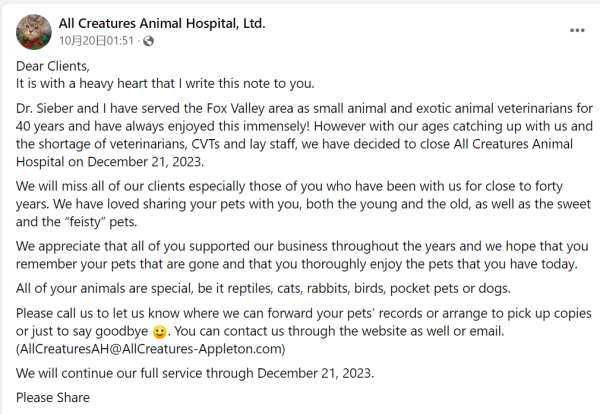
Task: Click the globe public-audience icon
Action: click(148, 41)
